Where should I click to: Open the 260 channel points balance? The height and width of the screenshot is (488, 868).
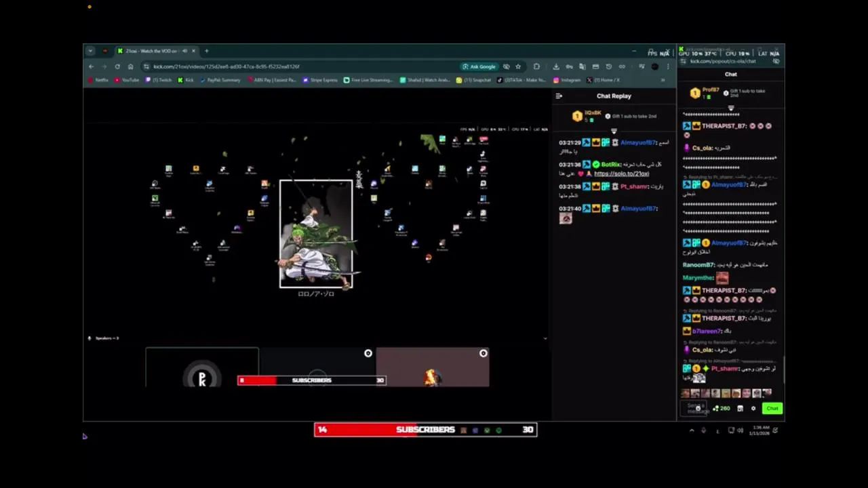(x=722, y=408)
